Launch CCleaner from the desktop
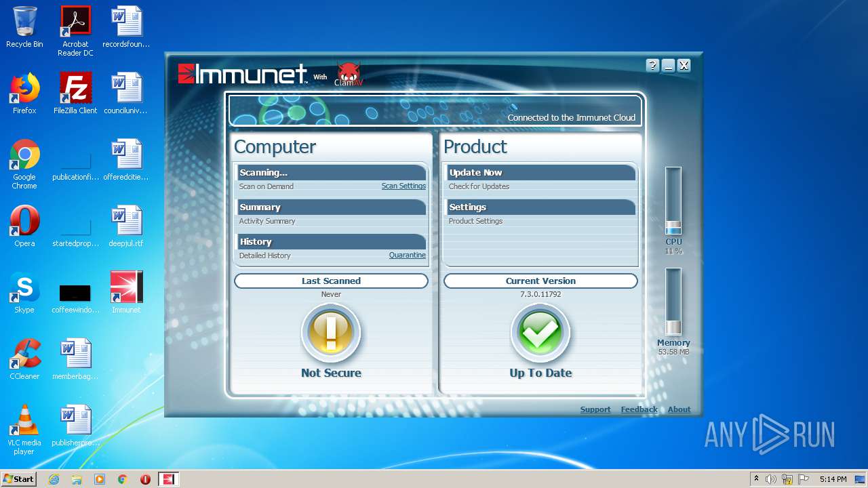The width and height of the screenshot is (868, 488). pos(24,359)
